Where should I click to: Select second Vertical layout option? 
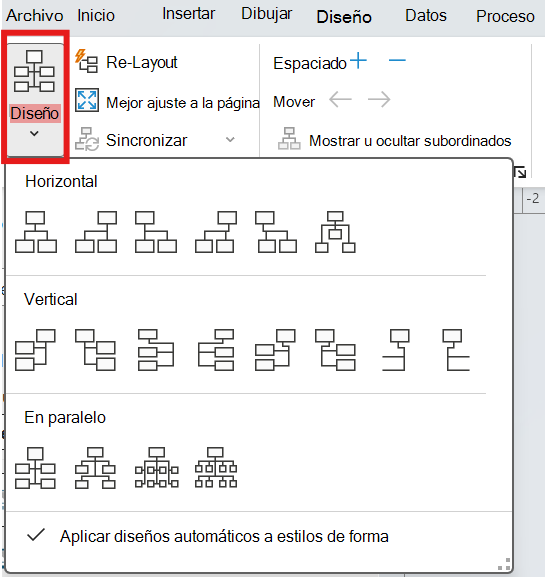coord(95,350)
